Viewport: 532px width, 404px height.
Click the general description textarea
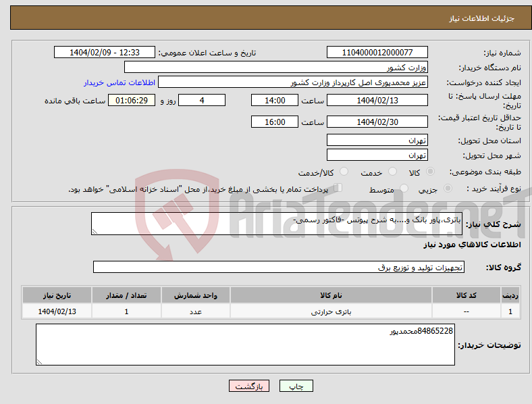click(277, 224)
